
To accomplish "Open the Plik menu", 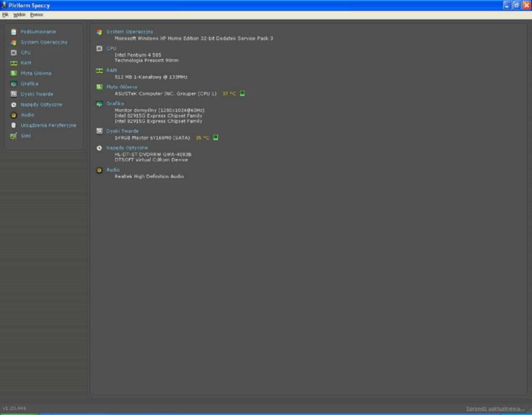I will (x=5, y=15).
